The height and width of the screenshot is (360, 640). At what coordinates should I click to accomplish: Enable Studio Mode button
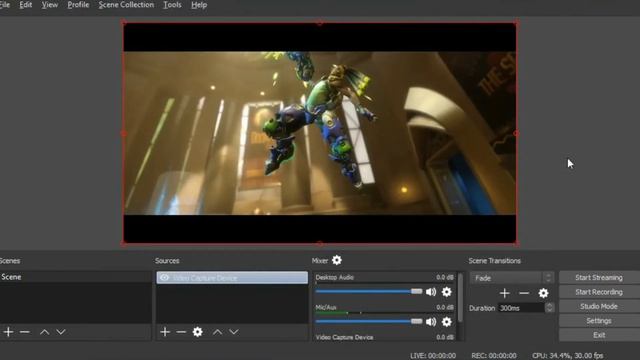(x=599, y=306)
